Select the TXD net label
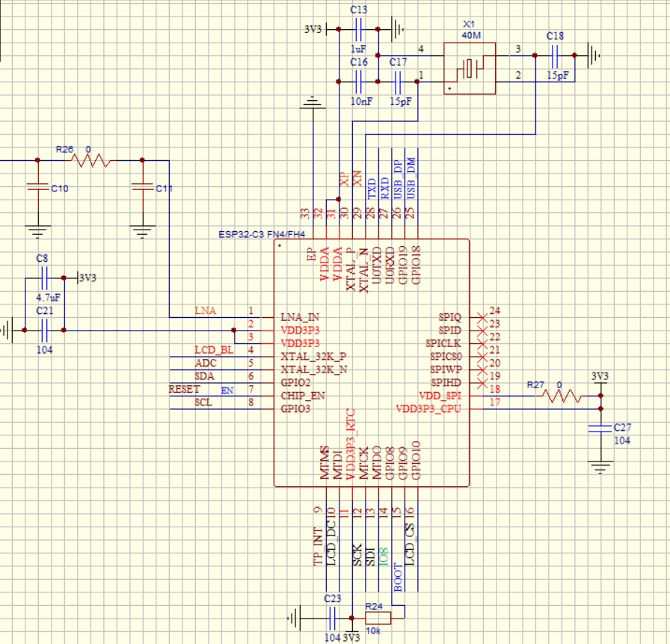 [372, 188]
